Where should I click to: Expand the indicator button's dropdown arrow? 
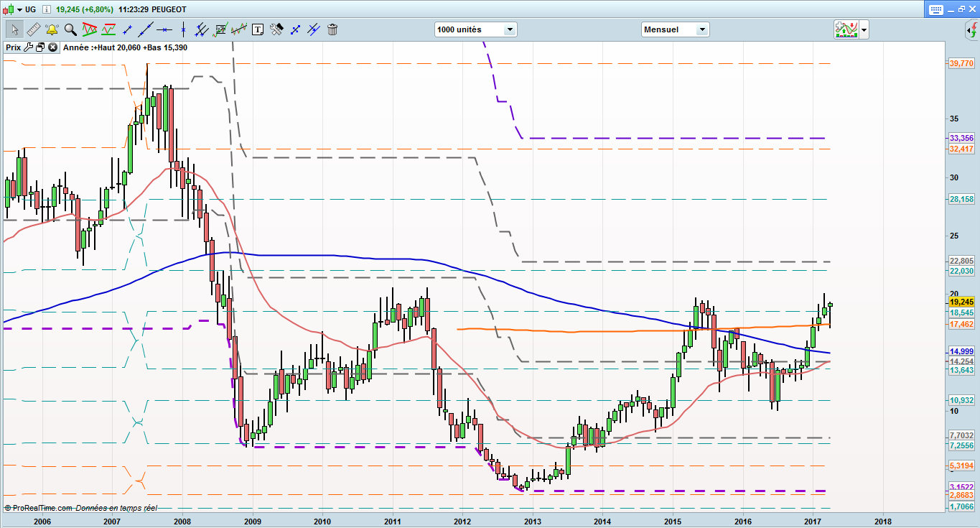click(x=864, y=30)
